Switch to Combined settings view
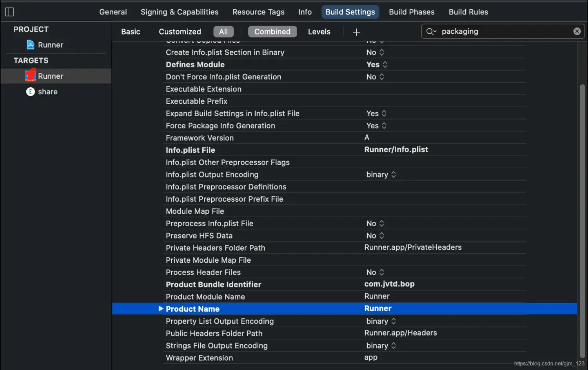The width and height of the screenshot is (588, 370). coord(272,32)
